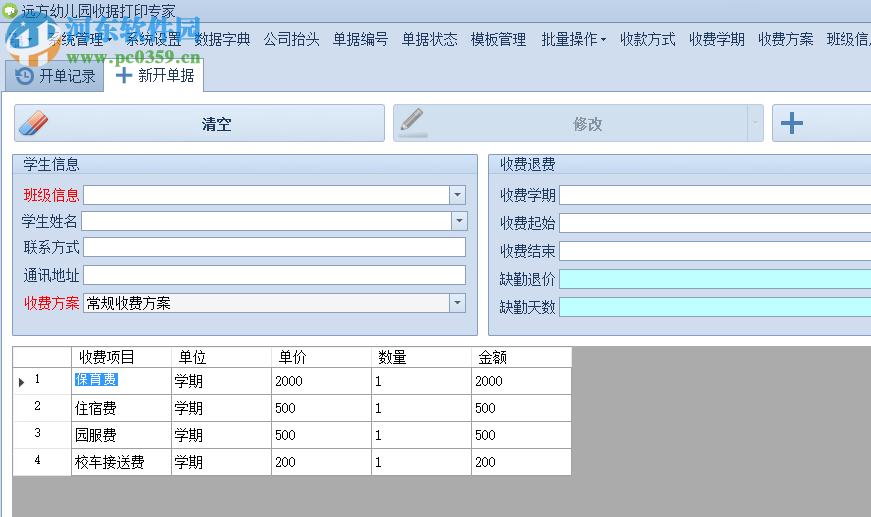Click the 金额 500 cell in 园服费 row
The height and width of the screenshot is (517, 871).
pyautogui.click(x=521, y=435)
